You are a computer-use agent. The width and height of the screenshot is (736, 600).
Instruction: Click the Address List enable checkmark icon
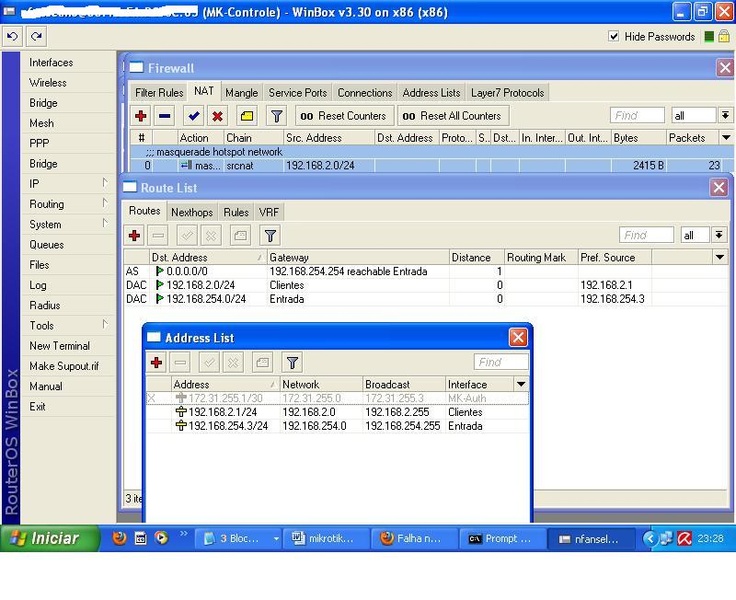209,362
